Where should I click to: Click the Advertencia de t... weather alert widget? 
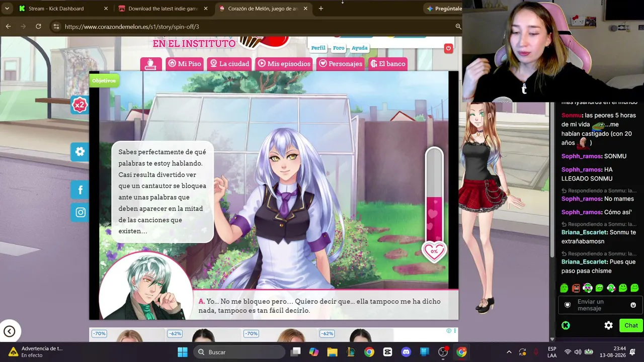coord(35,352)
